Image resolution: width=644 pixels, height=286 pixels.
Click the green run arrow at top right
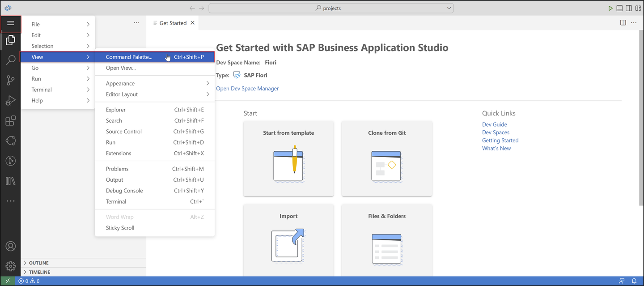click(610, 8)
